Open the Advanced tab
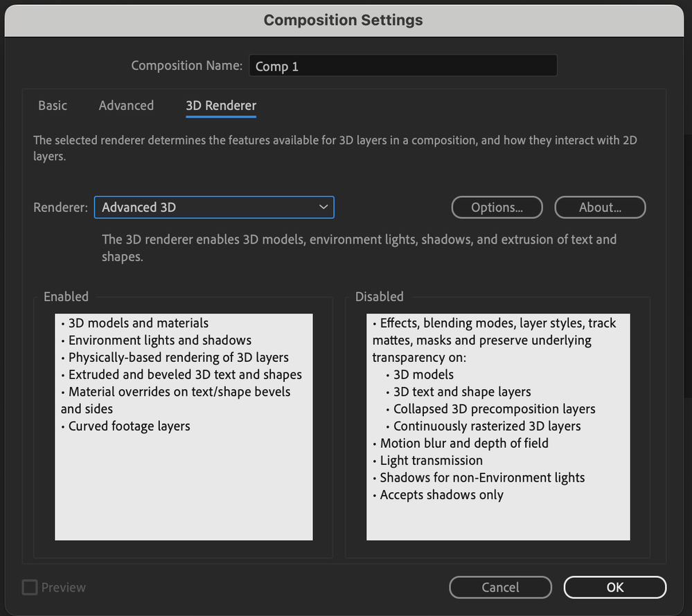 coord(126,106)
